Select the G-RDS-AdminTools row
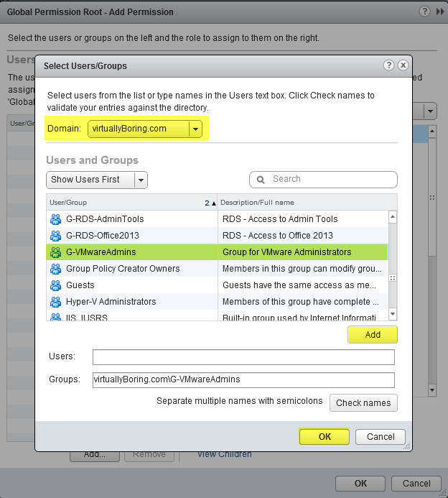The width and height of the screenshot is (448, 498). 217,219
